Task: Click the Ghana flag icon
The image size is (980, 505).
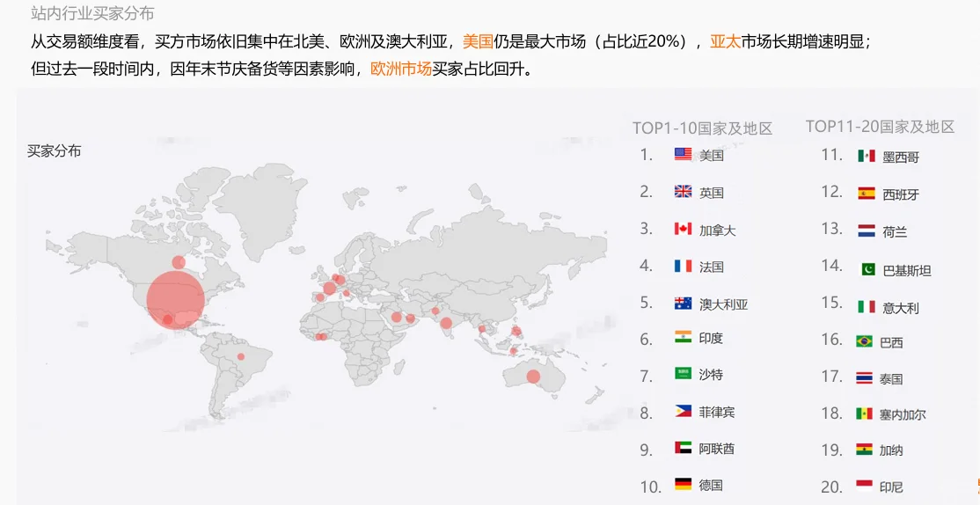Action: (x=865, y=449)
